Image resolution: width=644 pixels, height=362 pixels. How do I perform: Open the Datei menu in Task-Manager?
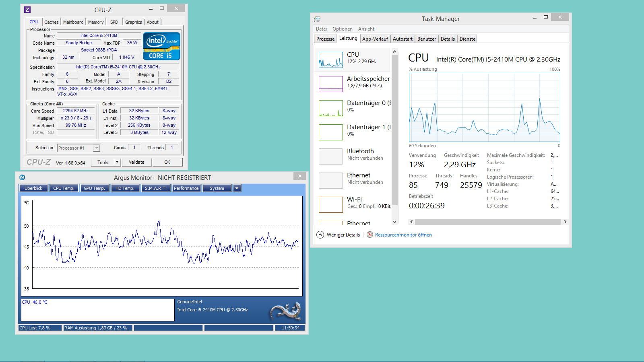pyautogui.click(x=322, y=29)
